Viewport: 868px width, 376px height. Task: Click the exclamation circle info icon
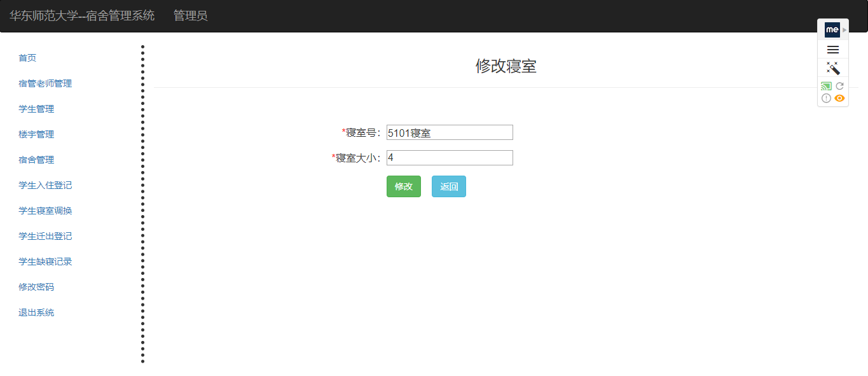(x=826, y=98)
